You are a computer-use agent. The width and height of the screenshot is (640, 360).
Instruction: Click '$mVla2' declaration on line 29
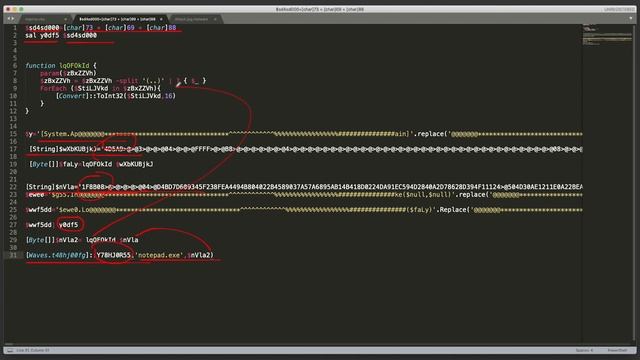(67, 240)
